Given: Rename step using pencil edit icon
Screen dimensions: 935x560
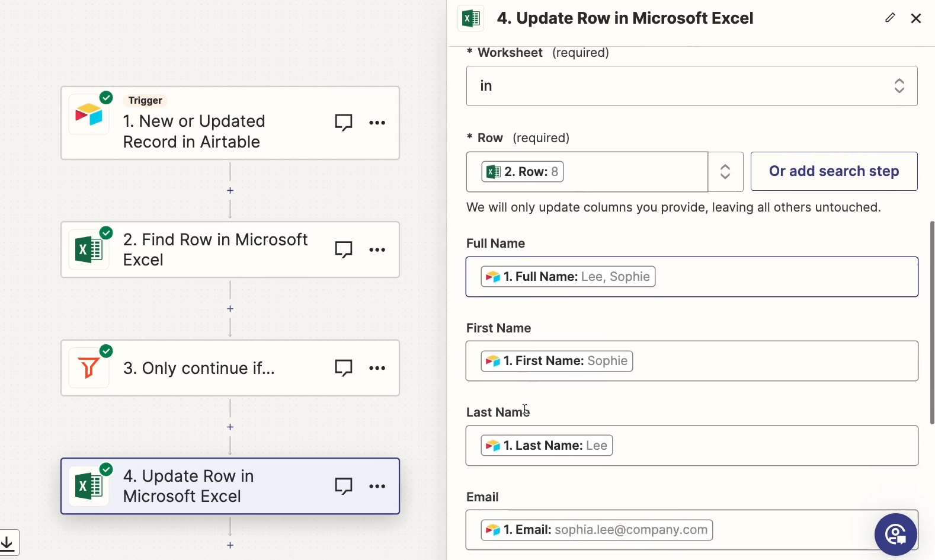Looking at the screenshot, I should tap(890, 18).
